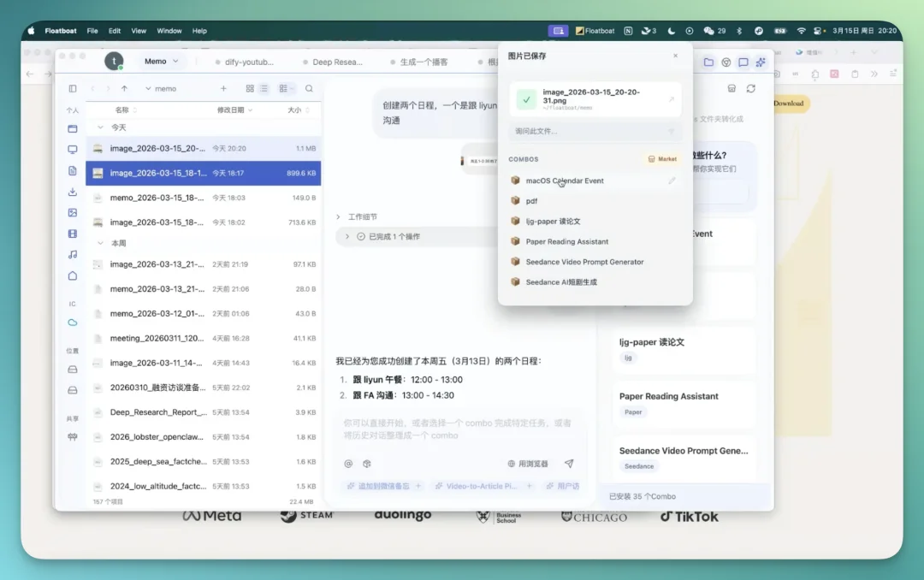Viewport: 924px width, 580px height.
Task: Open the View menu in the menu bar
Action: click(x=139, y=30)
